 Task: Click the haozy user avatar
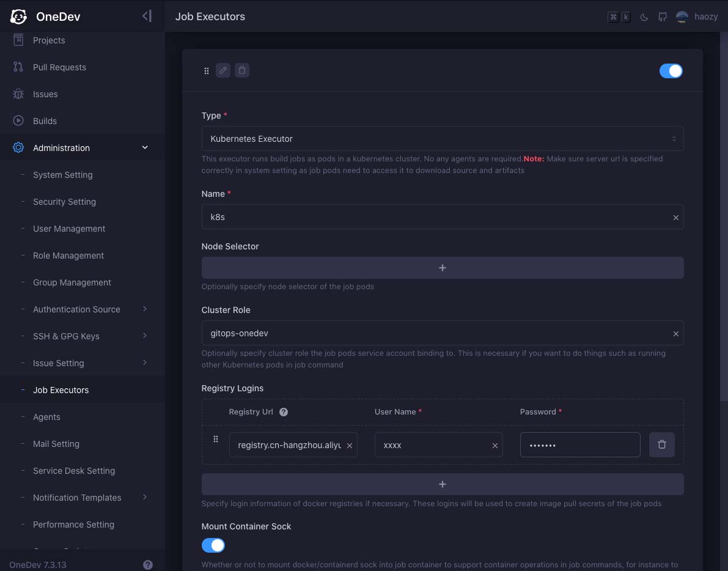[x=682, y=17]
